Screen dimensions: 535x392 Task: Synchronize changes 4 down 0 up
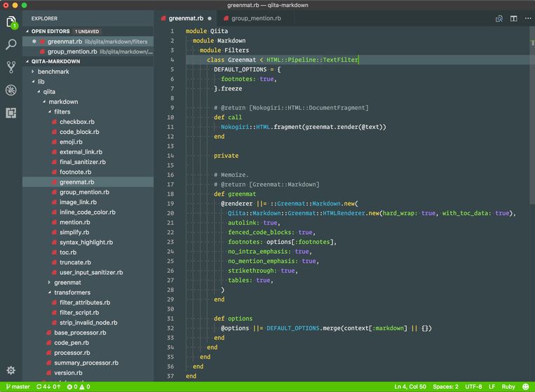(48, 386)
